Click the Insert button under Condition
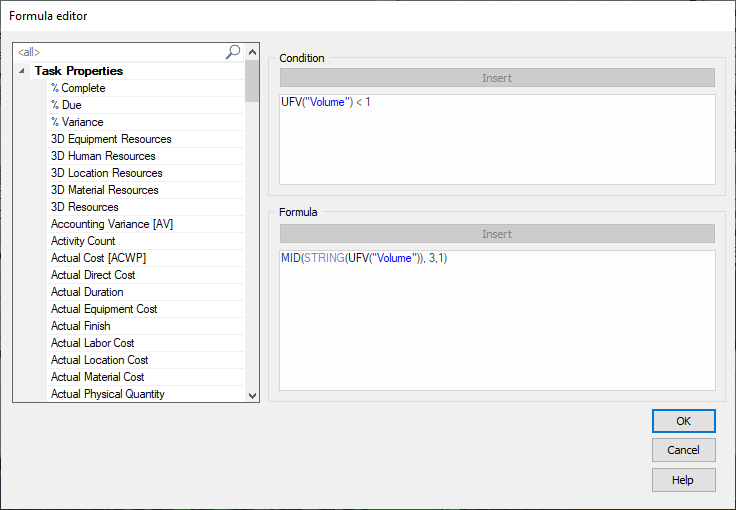 click(497, 78)
